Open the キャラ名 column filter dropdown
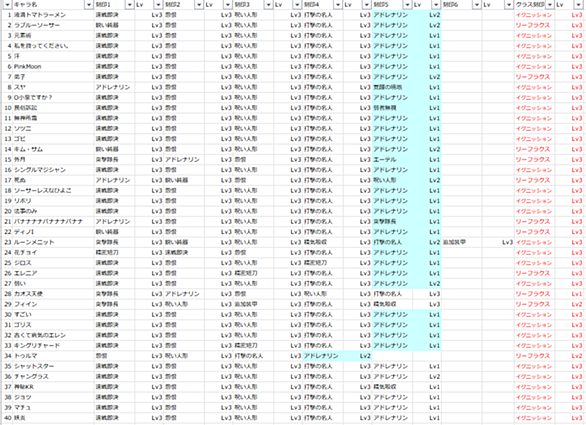 89,4
